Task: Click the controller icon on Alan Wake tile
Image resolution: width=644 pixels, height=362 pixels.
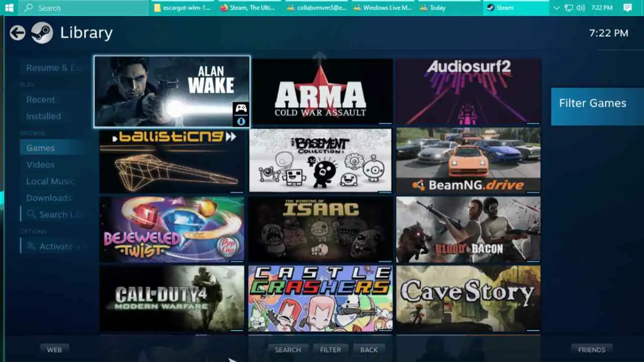Action: [x=242, y=108]
